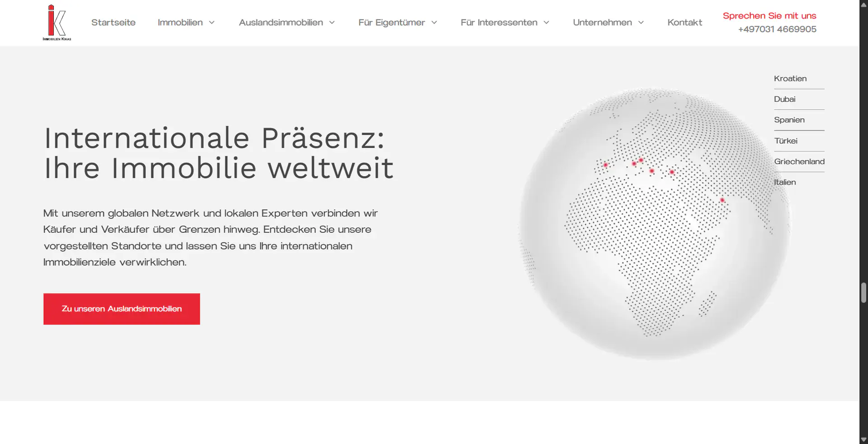Click the Zu unseren Auslandsimmobilien button

pyautogui.click(x=121, y=309)
